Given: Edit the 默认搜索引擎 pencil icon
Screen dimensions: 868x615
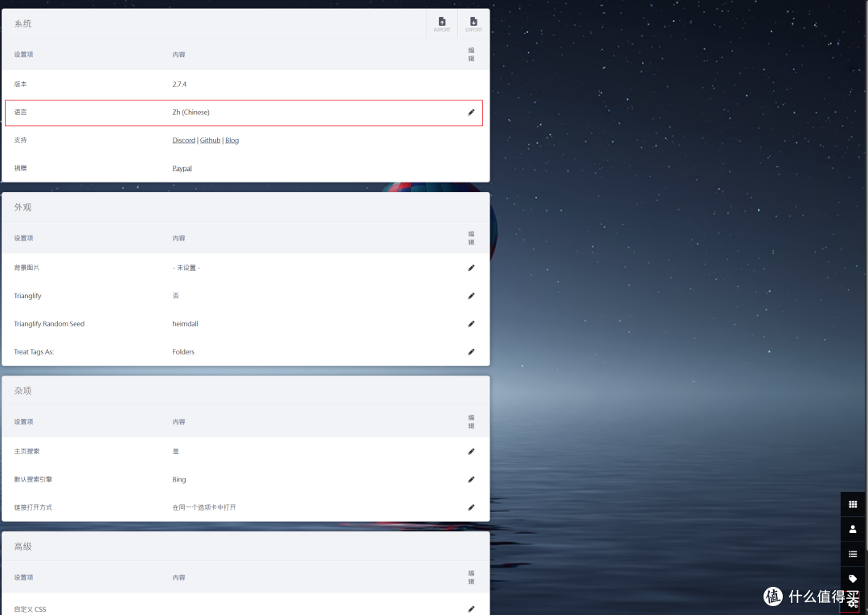Looking at the screenshot, I should coord(471,479).
